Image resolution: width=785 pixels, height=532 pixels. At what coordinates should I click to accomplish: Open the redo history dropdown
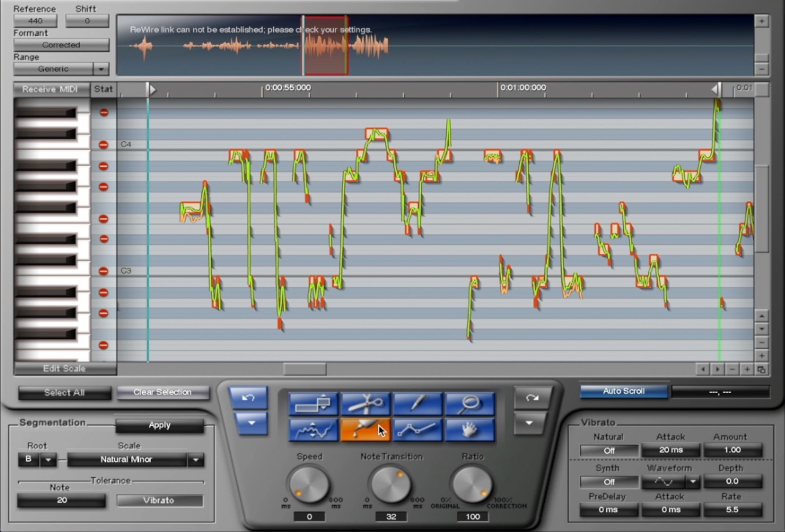click(529, 424)
